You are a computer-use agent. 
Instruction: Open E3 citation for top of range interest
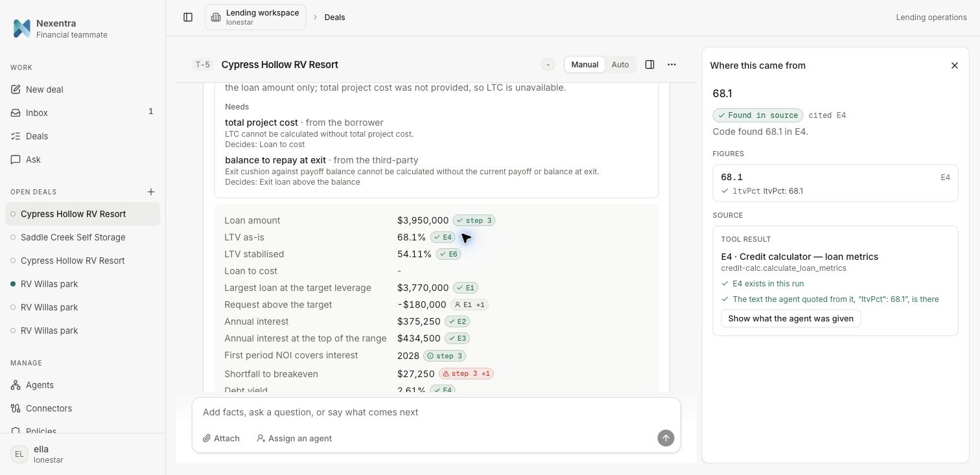click(x=458, y=338)
